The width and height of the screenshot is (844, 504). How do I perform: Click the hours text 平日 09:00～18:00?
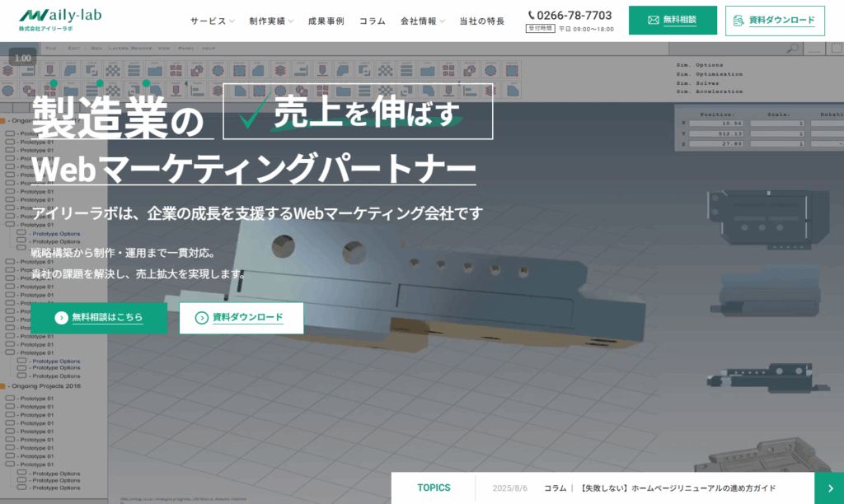[586, 29]
